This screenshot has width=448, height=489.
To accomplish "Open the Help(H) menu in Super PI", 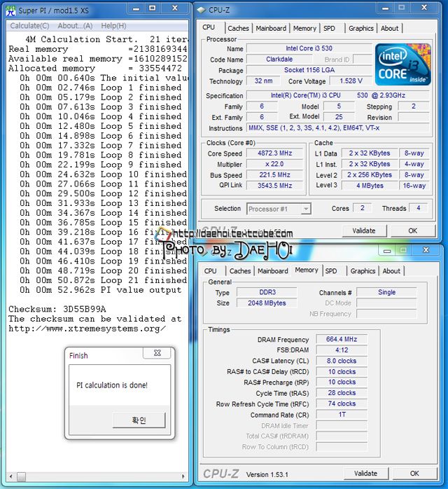I will tap(113, 26).
